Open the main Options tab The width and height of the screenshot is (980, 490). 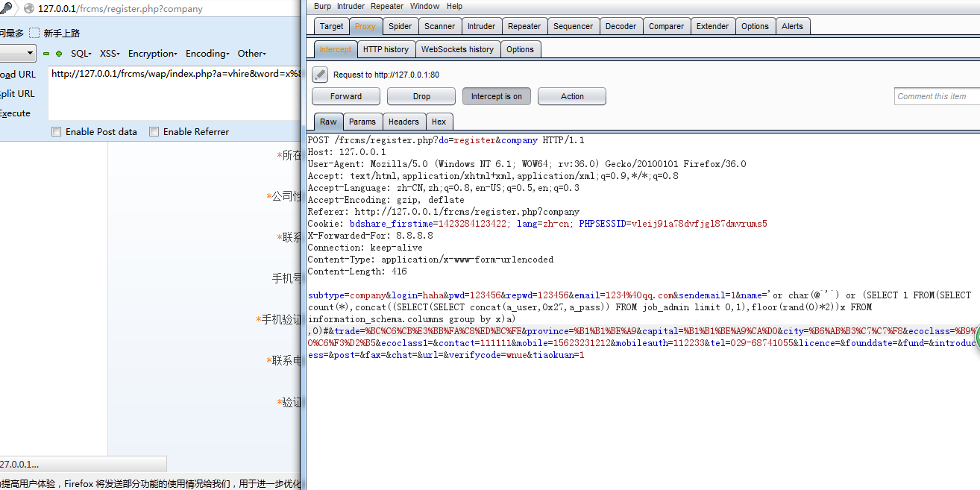(x=755, y=26)
